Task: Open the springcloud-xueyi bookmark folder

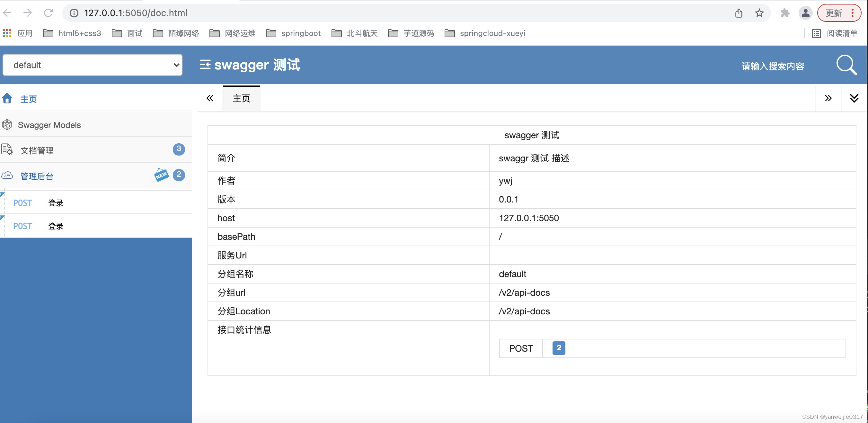Action: (485, 33)
